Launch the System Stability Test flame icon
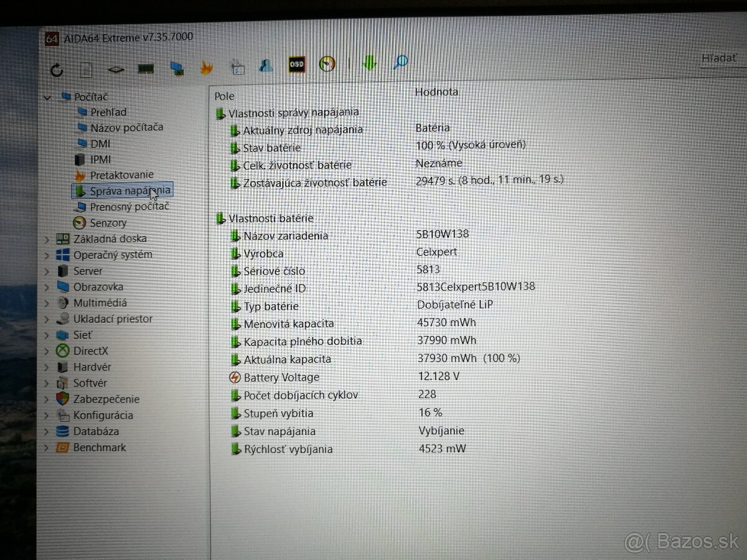 [x=206, y=67]
